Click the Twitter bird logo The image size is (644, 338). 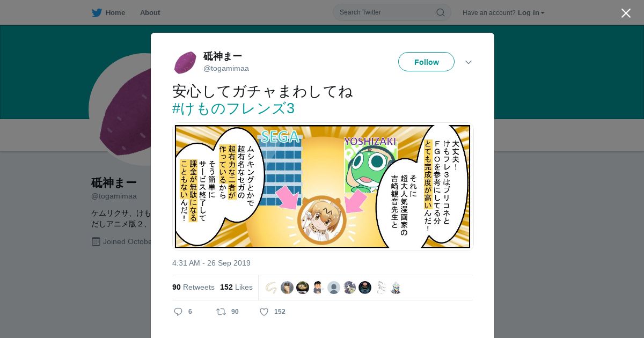[x=97, y=12]
